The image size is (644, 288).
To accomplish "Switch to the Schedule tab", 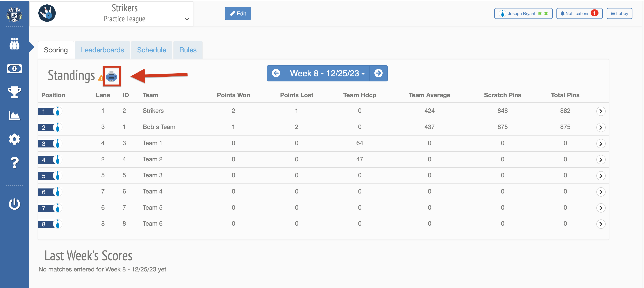I will click(x=152, y=50).
